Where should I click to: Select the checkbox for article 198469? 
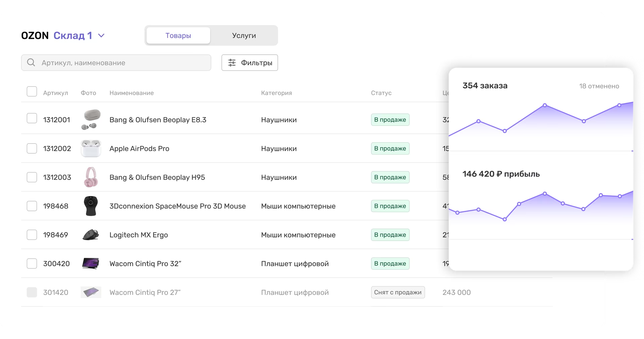coord(32,235)
